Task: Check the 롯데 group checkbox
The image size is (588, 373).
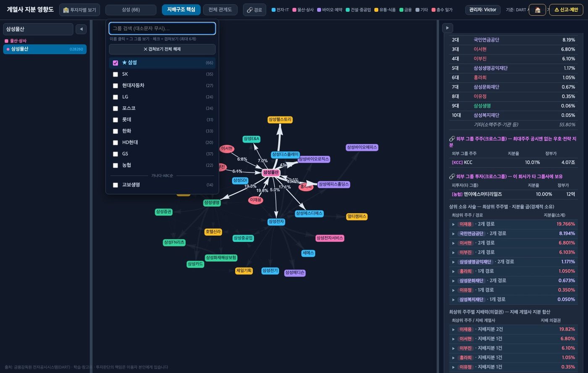Action: 115,120
